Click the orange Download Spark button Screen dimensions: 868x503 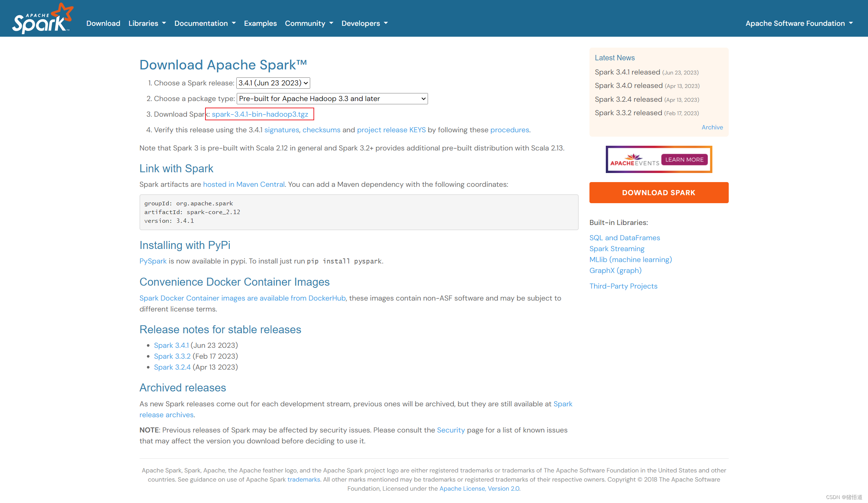click(659, 193)
